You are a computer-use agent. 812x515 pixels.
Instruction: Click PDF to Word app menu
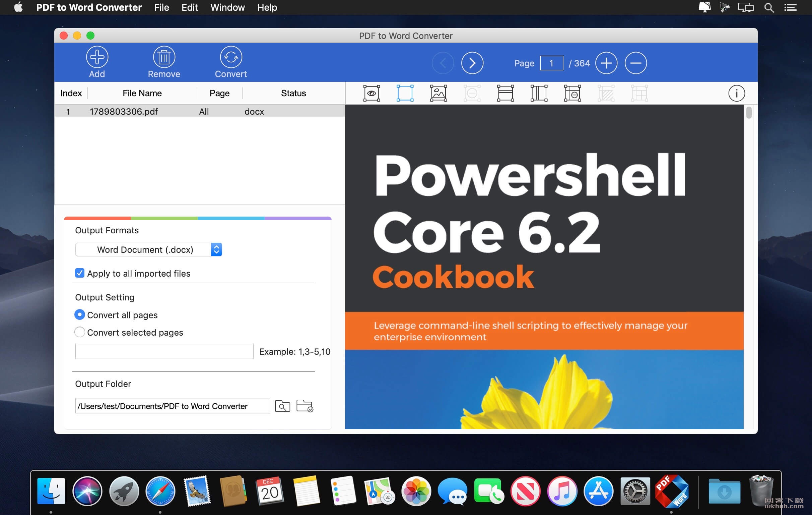[x=89, y=7]
